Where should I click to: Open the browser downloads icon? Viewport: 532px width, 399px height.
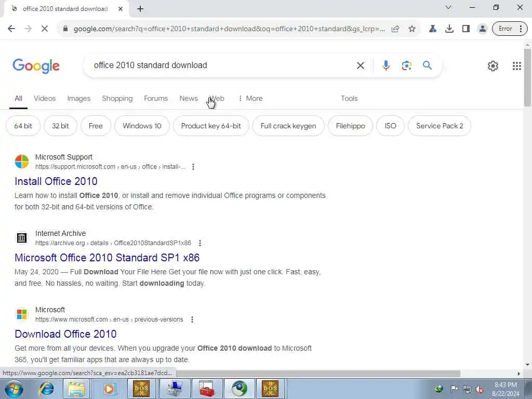(x=449, y=29)
